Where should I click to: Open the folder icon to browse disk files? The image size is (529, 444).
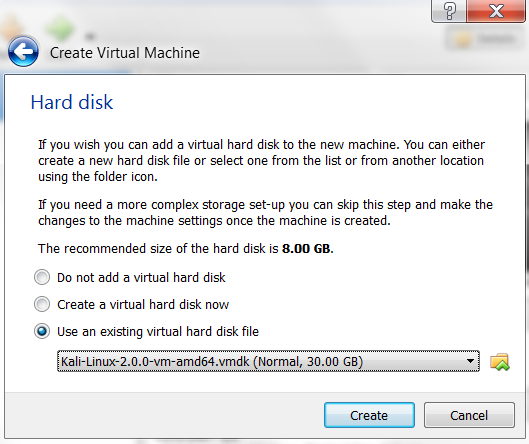click(500, 362)
